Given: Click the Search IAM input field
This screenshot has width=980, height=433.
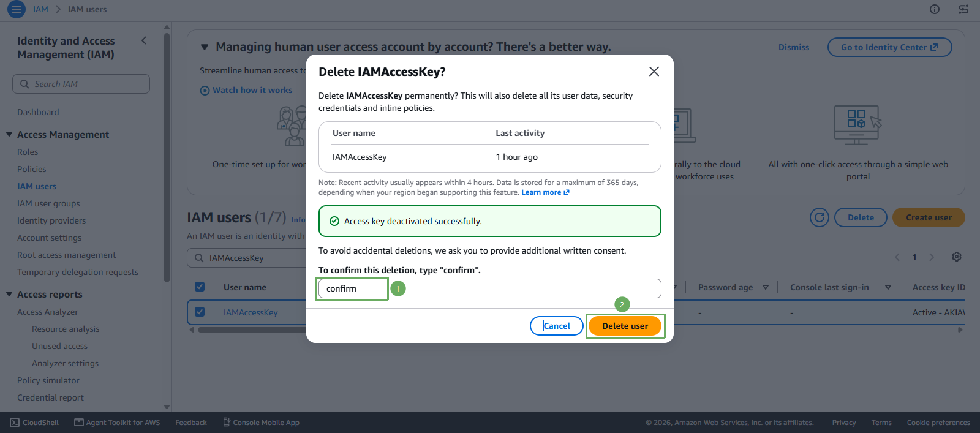Looking at the screenshot, I should point(81,84).
